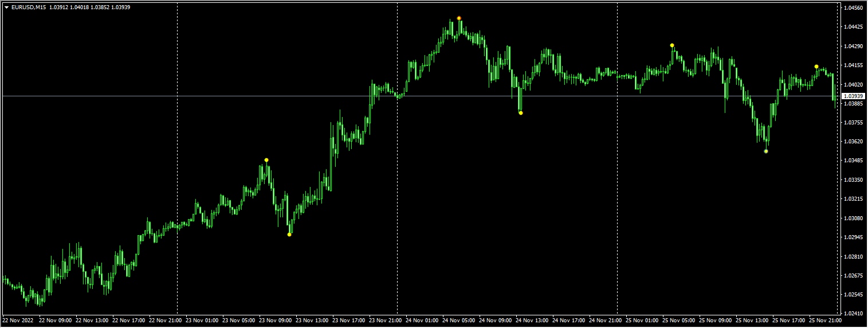Click the 1.03755 price scale label
The height and width of the screenshot is (328, 868).
coord(854,123)
